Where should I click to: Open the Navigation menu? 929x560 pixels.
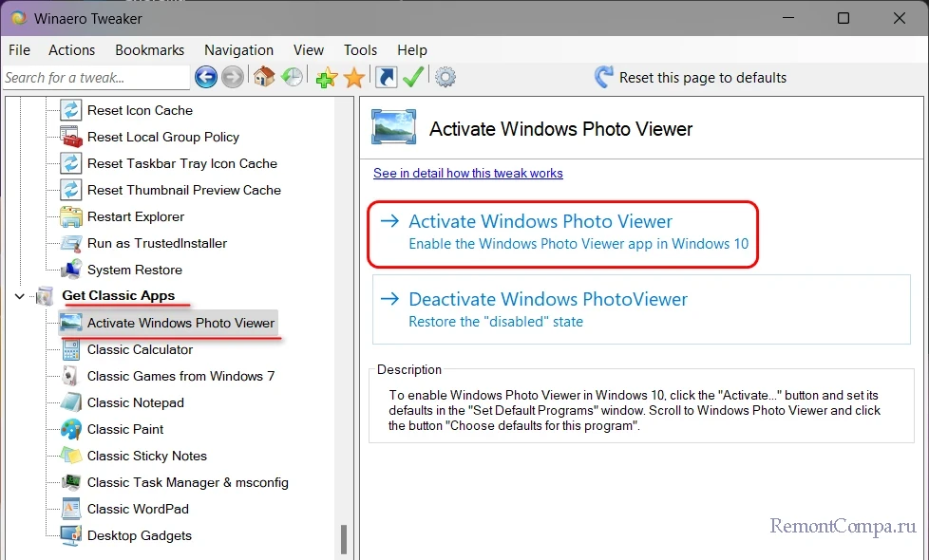[238, 50]
